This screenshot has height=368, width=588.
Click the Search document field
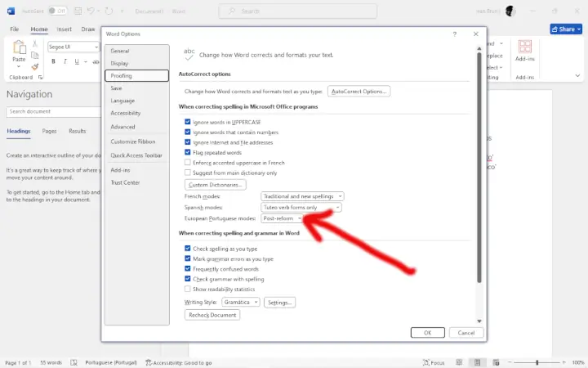[x=54, y=111]
